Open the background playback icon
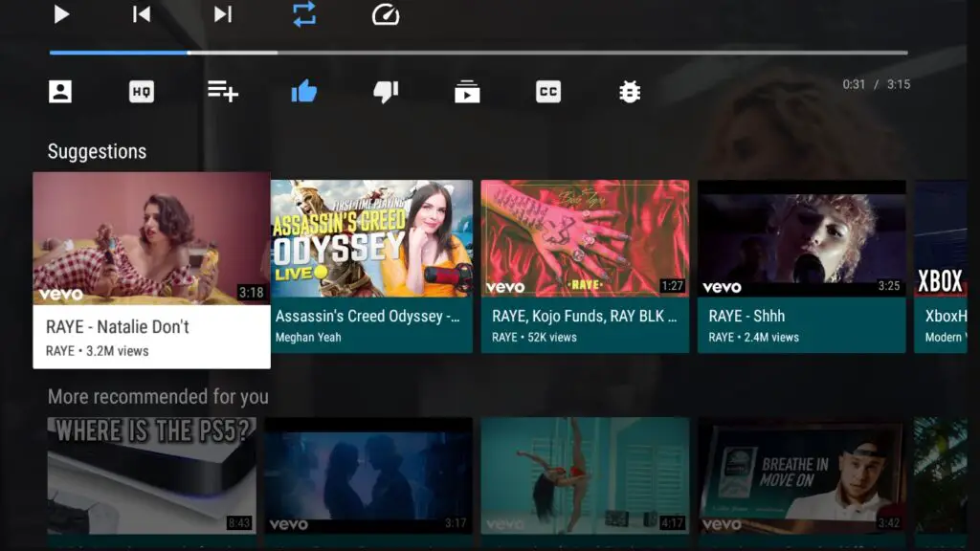The width and height of the screenshot is (980, 551). click(x=467, y=91)
